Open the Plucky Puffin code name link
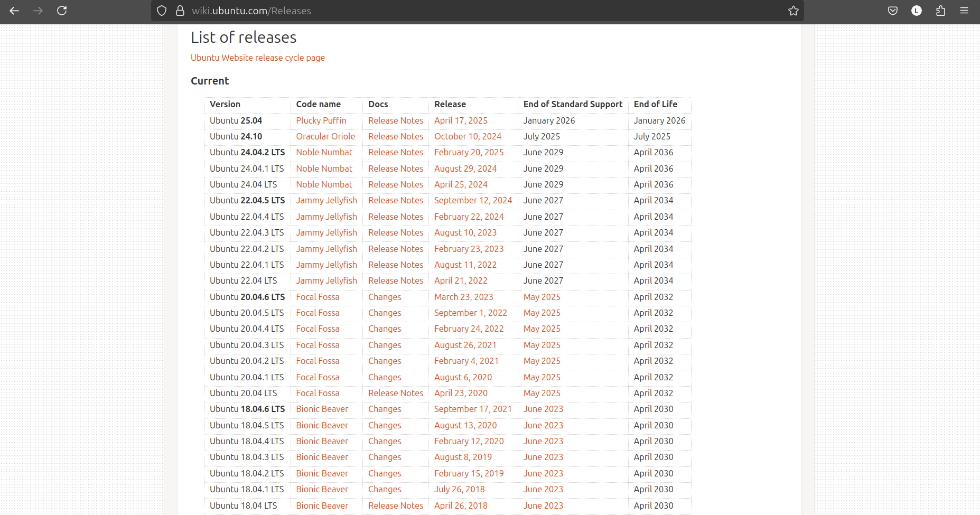Viewport: 980px width, 515px height. 321,120
